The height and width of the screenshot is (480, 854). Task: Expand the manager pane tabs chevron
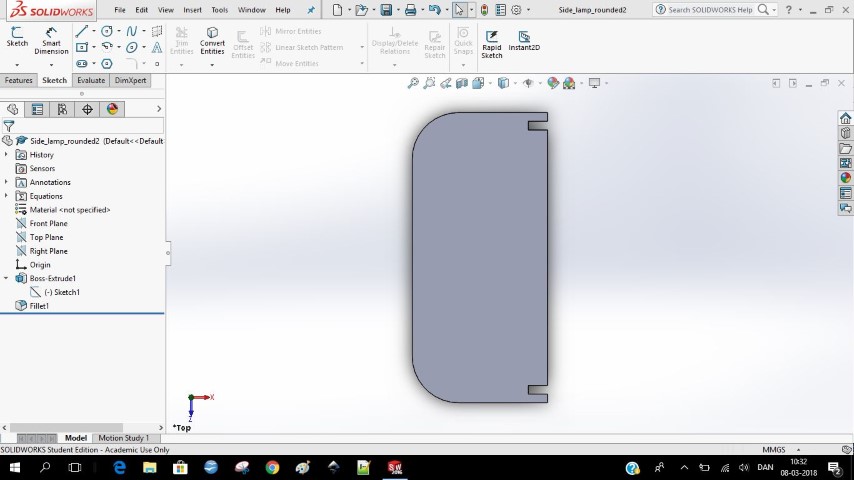coord(159,109)
